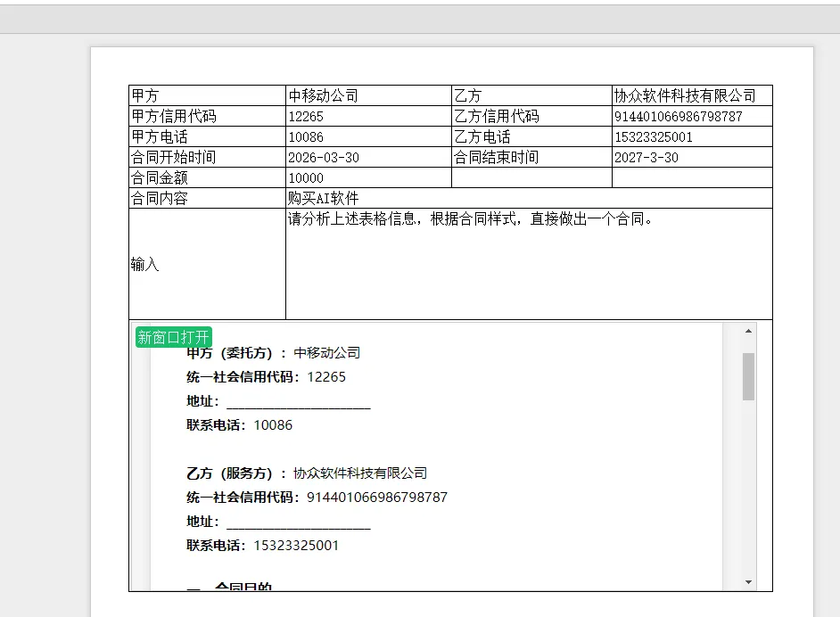Click the 甲方 label cell
Image resolution: width=840 pixels, height=617 pixels.
click(x=207, y=95)
